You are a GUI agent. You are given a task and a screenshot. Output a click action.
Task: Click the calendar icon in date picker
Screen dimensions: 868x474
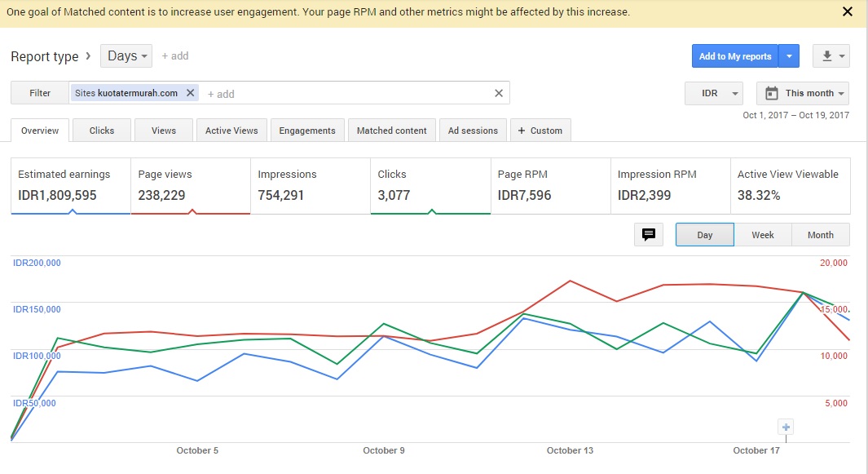coord(771,93)
